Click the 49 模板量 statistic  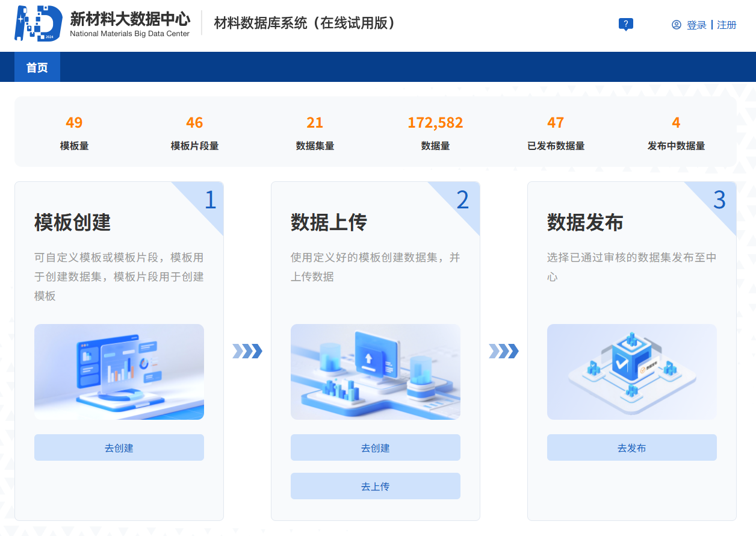click(x=74, y=123)
